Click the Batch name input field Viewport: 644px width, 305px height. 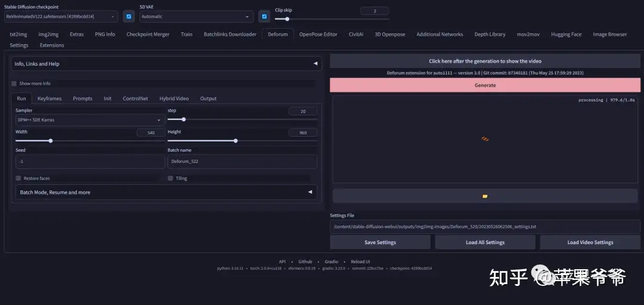tap(242, 162)
